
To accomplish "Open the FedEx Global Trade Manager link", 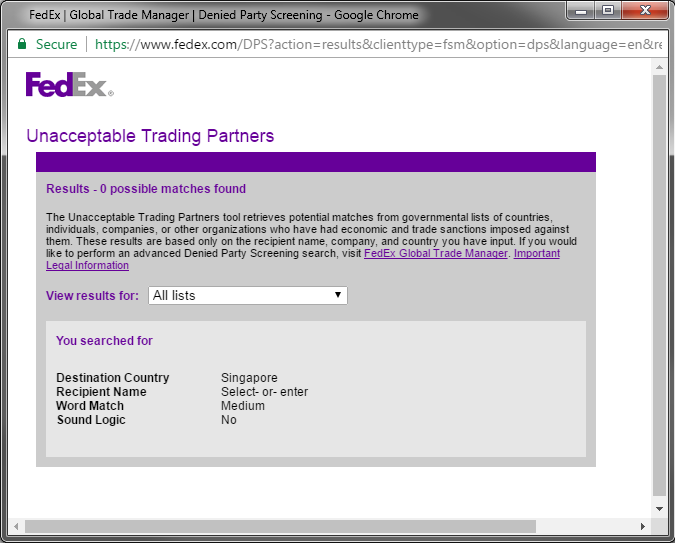I will pos(436,253).
